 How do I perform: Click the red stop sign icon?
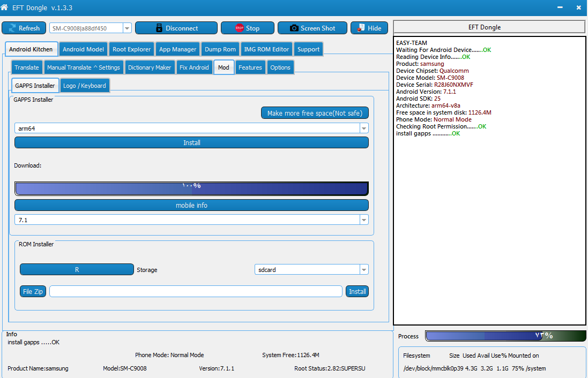239,28
